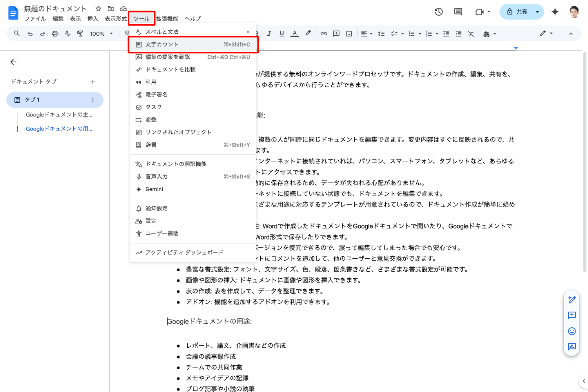Viewport: 588px width, 392px height.
Task: Toggle underline formatting
Action: point(282,34)
